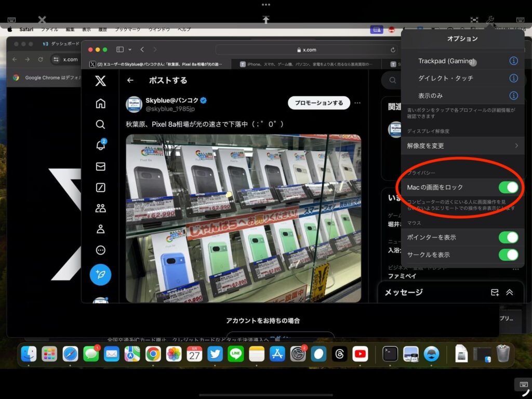Open the post's three-dot more menu
Image resolution: width=532 pixels, height=399 pixels.
click(x=357, y=103)
